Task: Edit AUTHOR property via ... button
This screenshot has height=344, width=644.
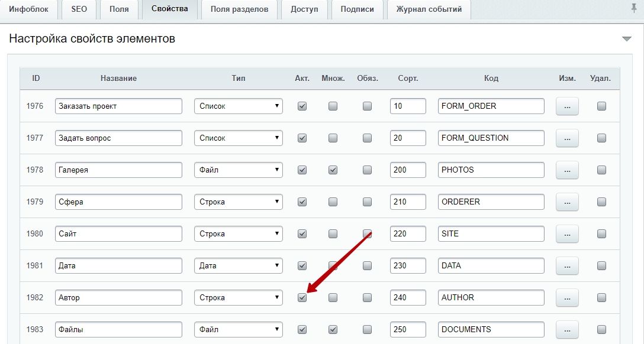Action: pyautogui.click(x=567, y=298)
